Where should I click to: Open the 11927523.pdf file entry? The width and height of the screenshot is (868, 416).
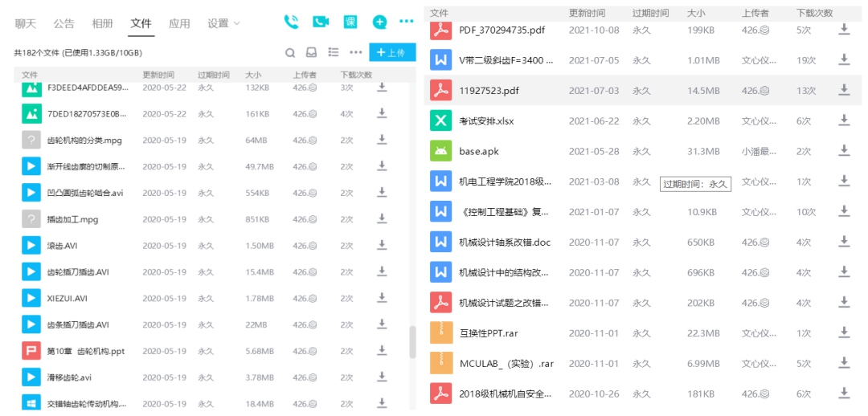pos(643,90)
